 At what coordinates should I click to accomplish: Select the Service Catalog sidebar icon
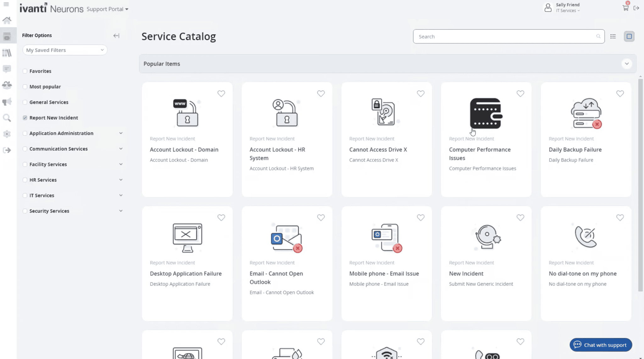[x=7, y=35]
